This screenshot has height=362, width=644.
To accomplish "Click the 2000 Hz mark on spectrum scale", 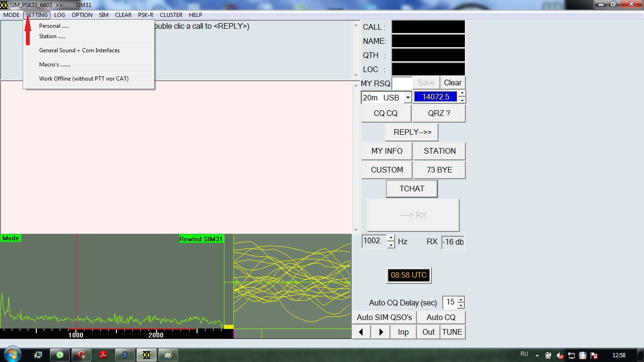I will point(156,335).
